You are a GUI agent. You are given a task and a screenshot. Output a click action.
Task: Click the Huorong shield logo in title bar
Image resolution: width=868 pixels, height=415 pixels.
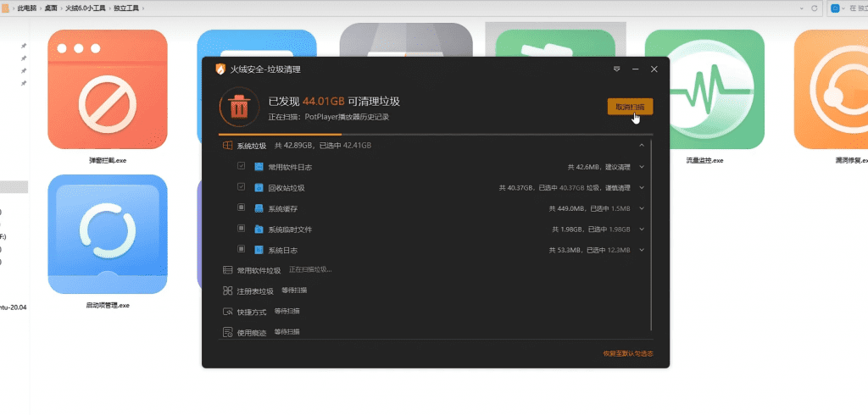(220, 69)
